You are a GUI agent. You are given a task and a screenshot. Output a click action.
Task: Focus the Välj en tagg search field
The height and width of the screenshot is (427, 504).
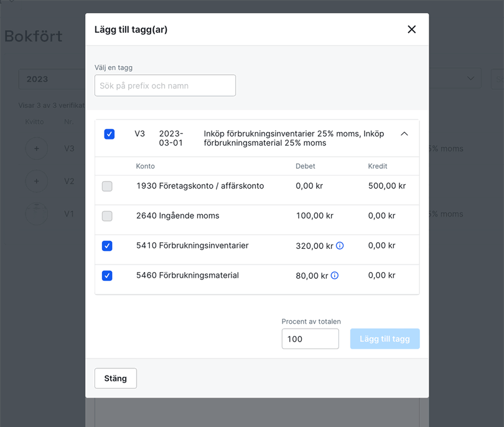[x=165, y=85]
